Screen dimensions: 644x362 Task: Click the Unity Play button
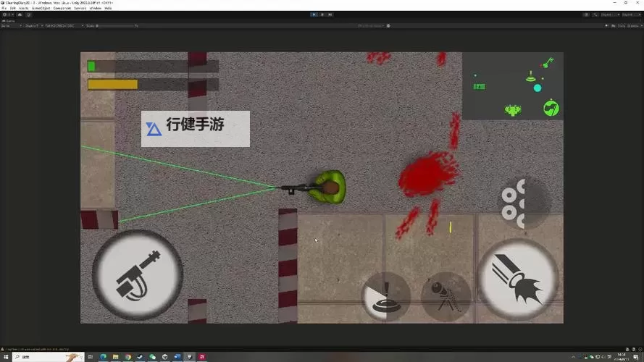pos(314,14)
